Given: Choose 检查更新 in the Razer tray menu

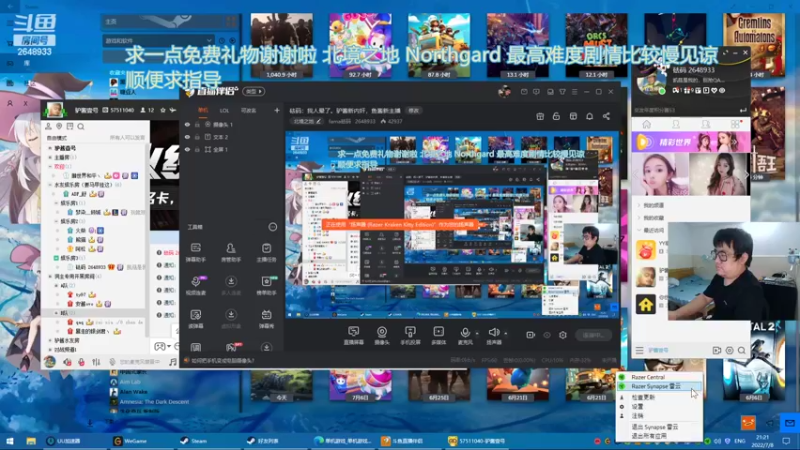Looking at the screenshot, I should 659,397.
